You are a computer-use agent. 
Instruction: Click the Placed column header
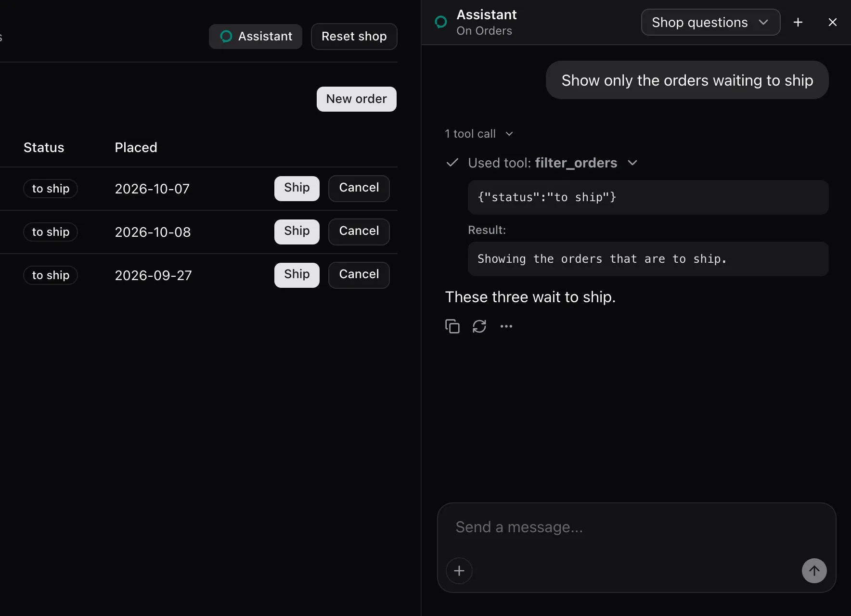click(136, 147)
